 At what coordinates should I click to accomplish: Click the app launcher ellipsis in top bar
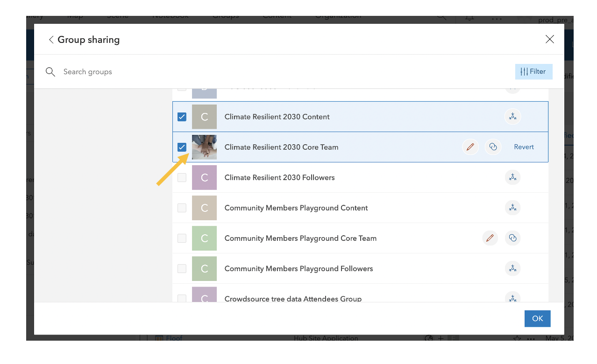pos(497,18)
